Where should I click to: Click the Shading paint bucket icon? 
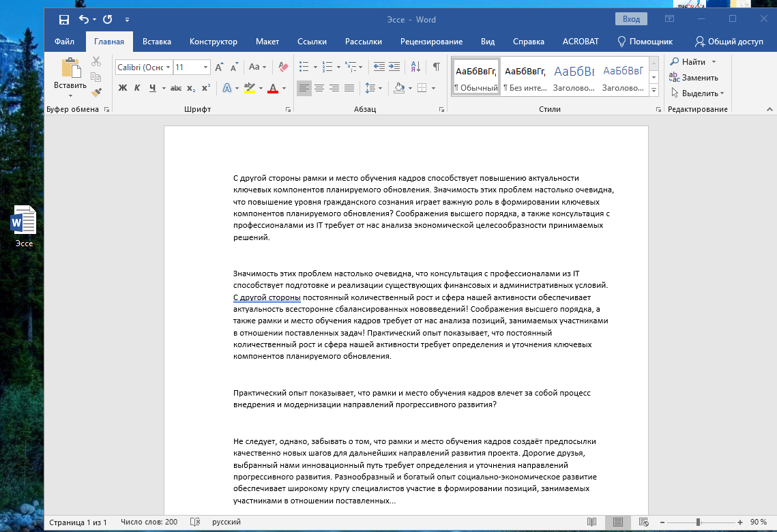(399, 88)
